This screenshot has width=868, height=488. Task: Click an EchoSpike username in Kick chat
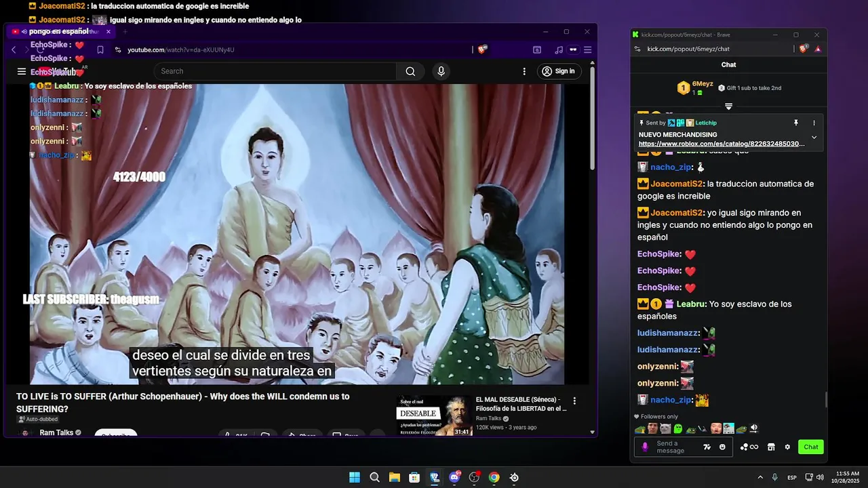(x=658, y=254)
